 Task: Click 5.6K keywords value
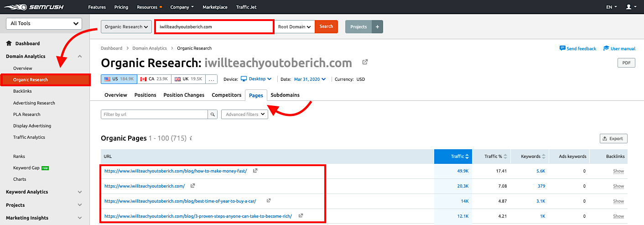540,171
